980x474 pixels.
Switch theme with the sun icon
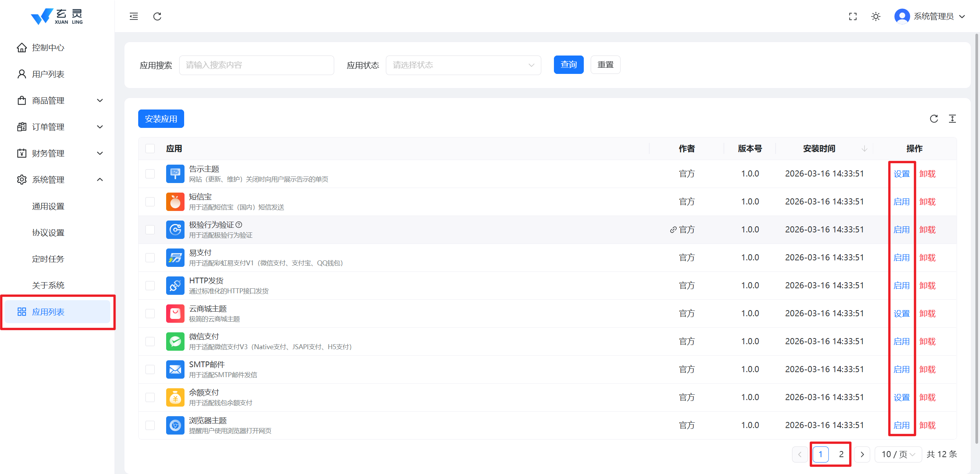click(876, 16)
